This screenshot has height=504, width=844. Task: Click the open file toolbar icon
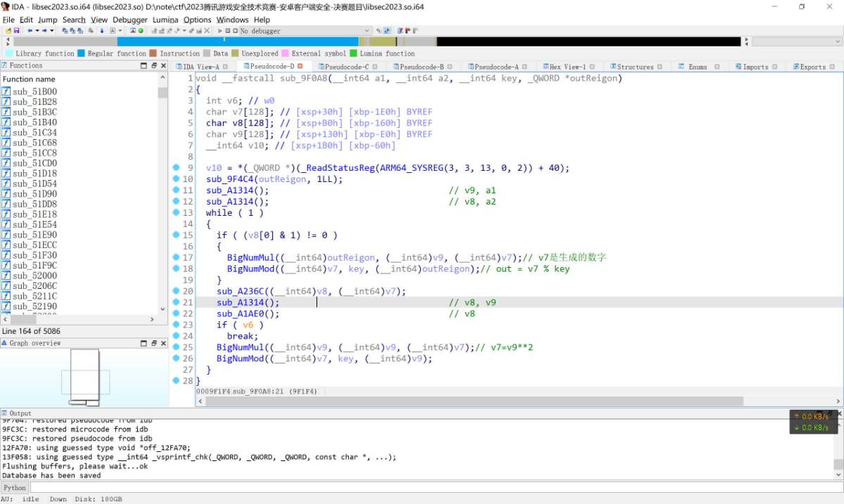[8, 31]
